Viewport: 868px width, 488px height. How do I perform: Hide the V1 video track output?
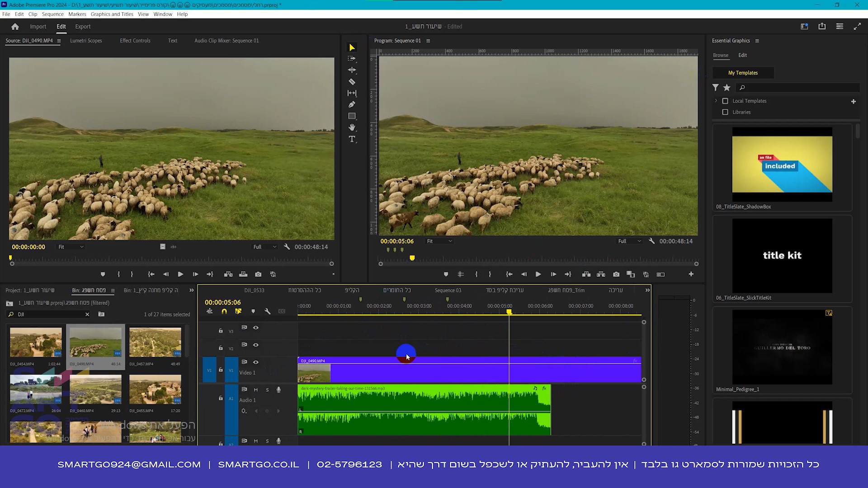[256, 362]
